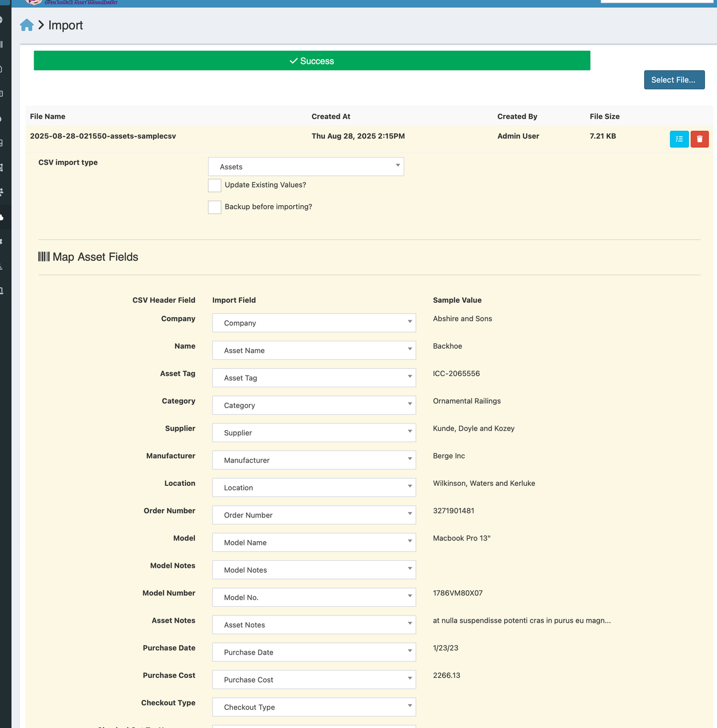The height and width of the screenshot is (728, 717).
Task: Click the green Success alert banner
Action: [312, 61]
